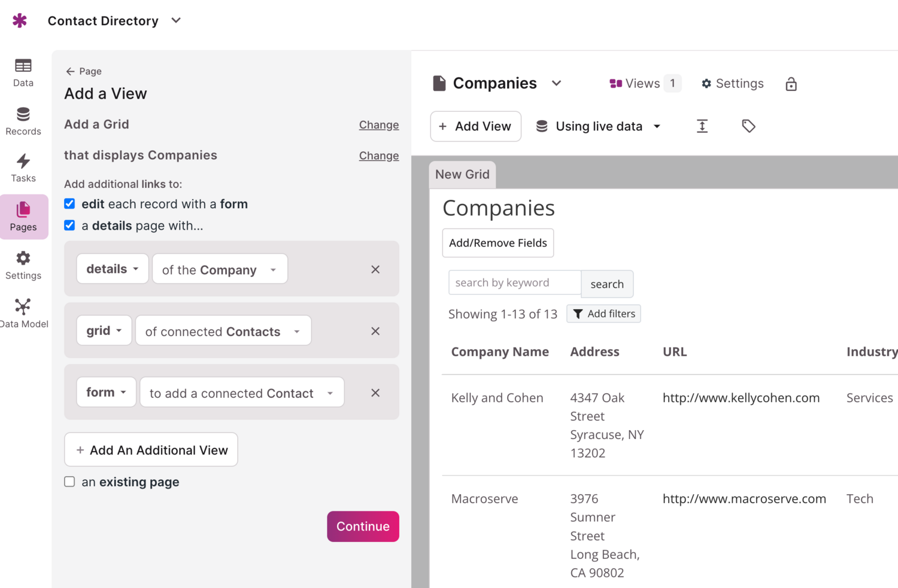The height and width of the screenshot is (588, 898).
Task: Enable the existing page checkbox
Action: (70, 482)
